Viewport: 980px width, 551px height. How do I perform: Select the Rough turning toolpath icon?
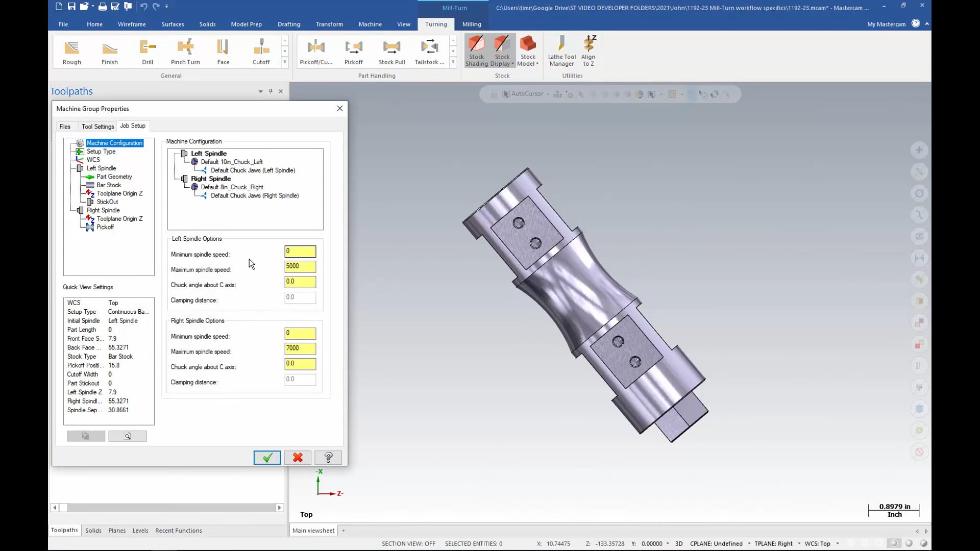71,52
